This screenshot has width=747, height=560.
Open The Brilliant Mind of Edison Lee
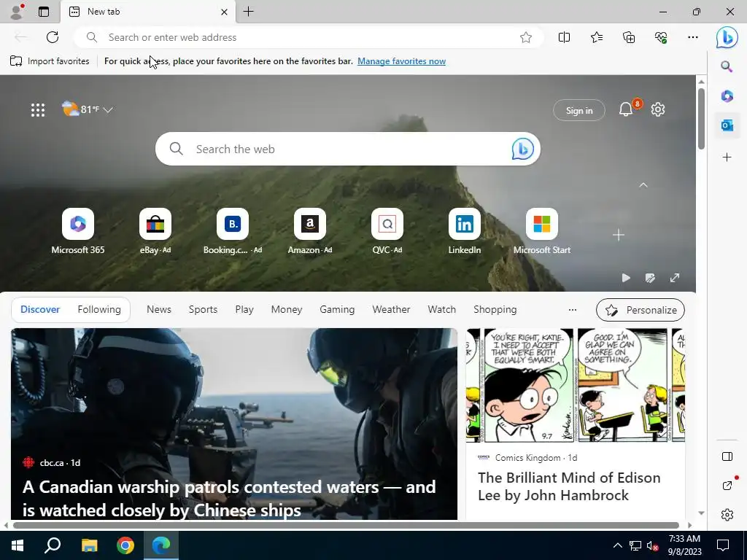coord(569,486)
